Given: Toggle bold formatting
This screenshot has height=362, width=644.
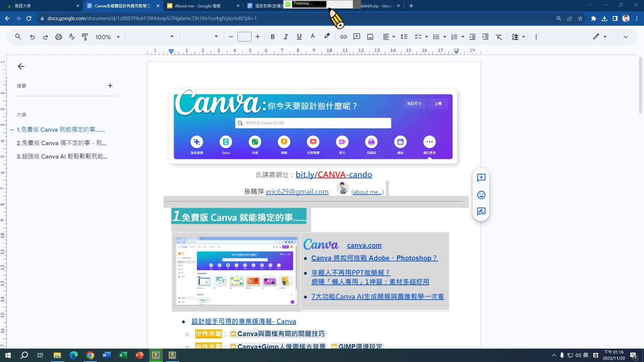Looking at the screenshot, I should [x=273, y=37].
